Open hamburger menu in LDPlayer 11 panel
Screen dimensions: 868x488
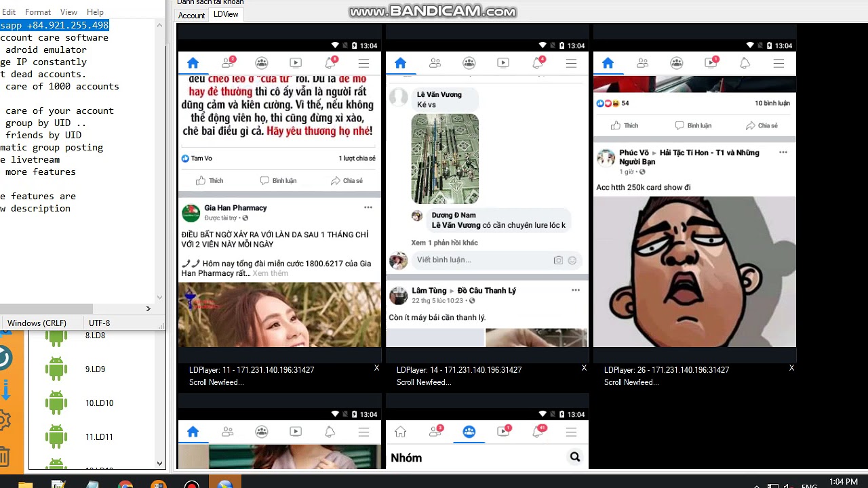pyautogui.click(x=364, y=63)
